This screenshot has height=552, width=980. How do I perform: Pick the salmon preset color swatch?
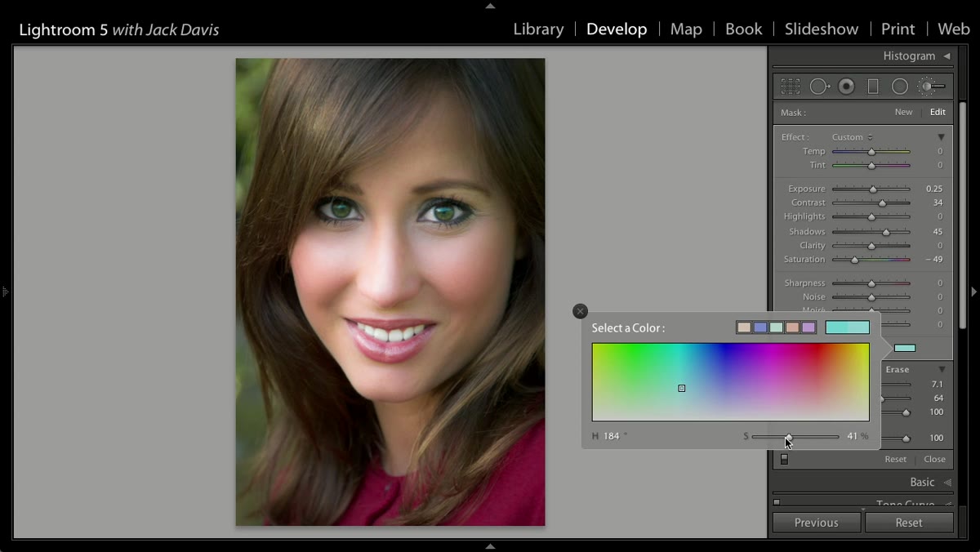(792, 327)
